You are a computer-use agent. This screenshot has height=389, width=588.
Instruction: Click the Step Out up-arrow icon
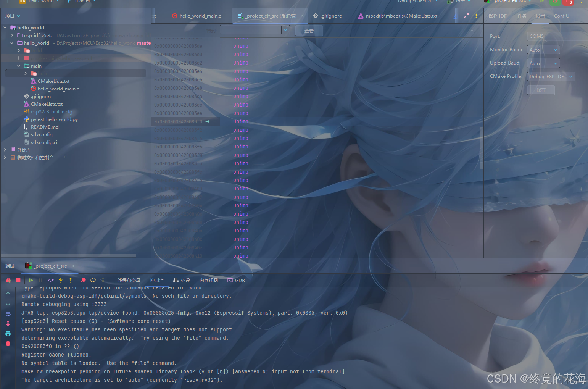(71, 280)
